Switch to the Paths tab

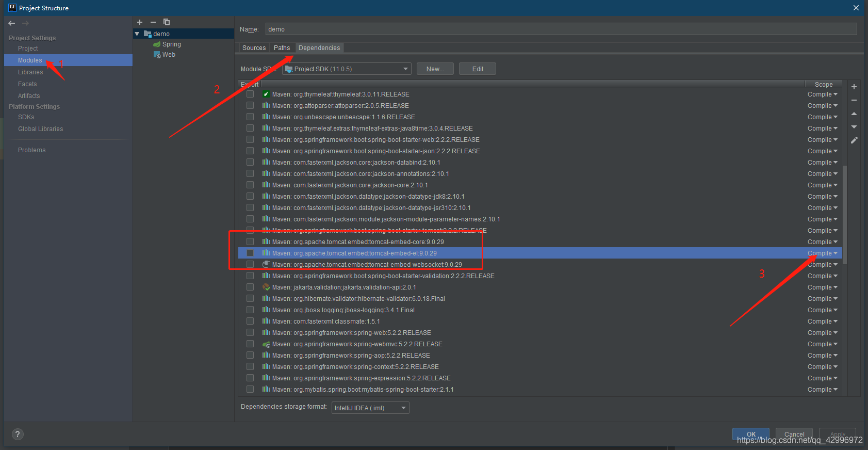pyautogui.click(x=282, y=48)
